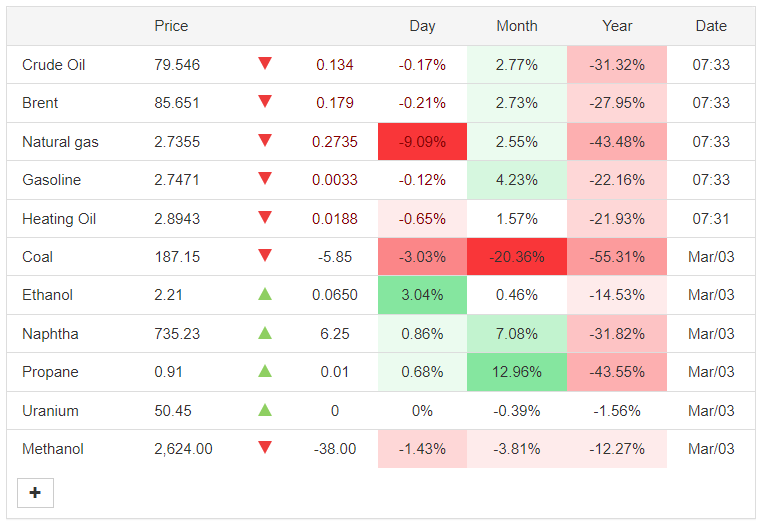The height and width of the screenshot is (529, 766).
Task: Select the -31.32% year change cell
Action: coord(617,64)
